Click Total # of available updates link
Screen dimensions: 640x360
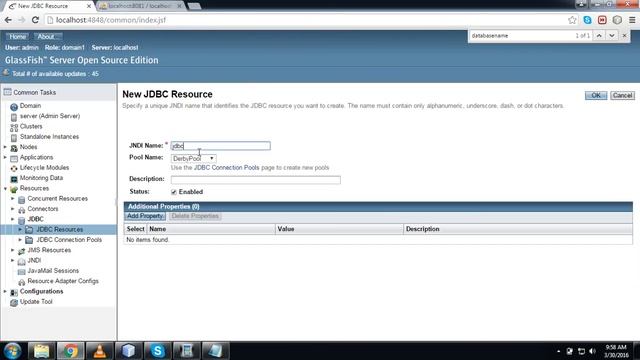click(x=55, y=74)
